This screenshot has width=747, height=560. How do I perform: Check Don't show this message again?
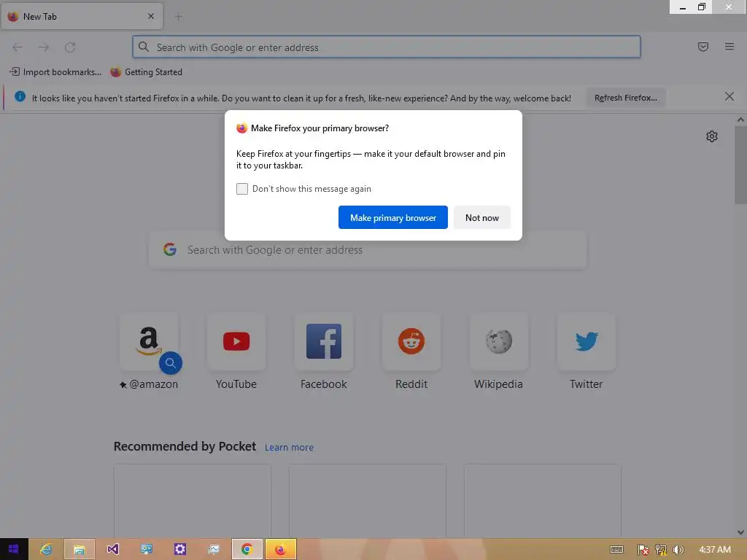[x=242, y=189]
